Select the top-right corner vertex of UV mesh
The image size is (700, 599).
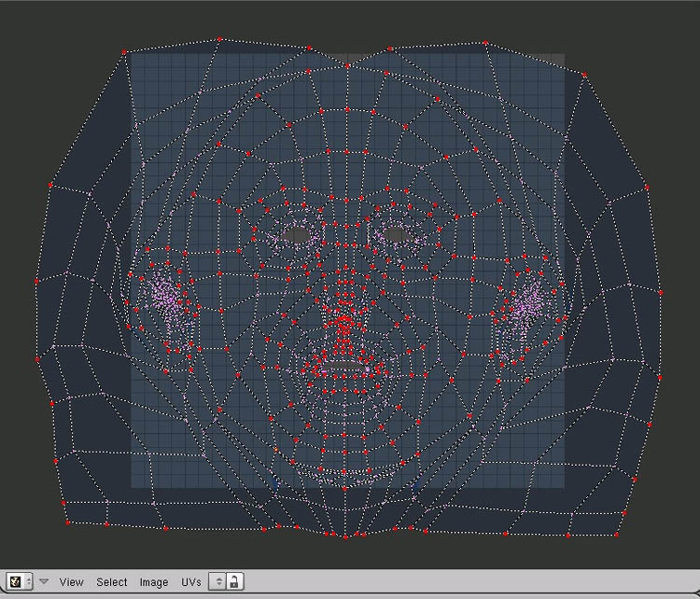click(x=585, y=75)
